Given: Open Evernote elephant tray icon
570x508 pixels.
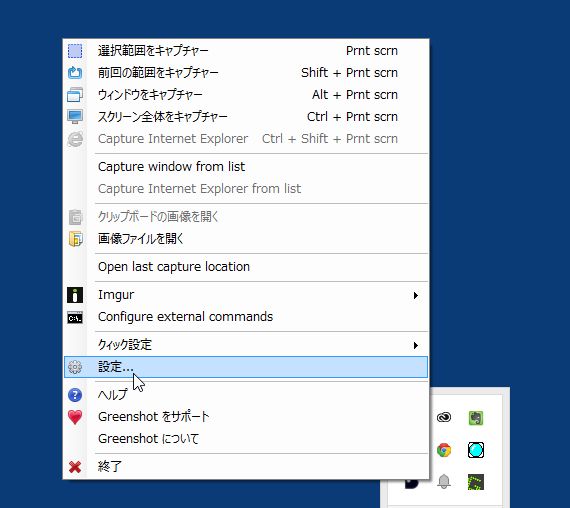Looking at the screenshot, I should [x=476, y=418].
